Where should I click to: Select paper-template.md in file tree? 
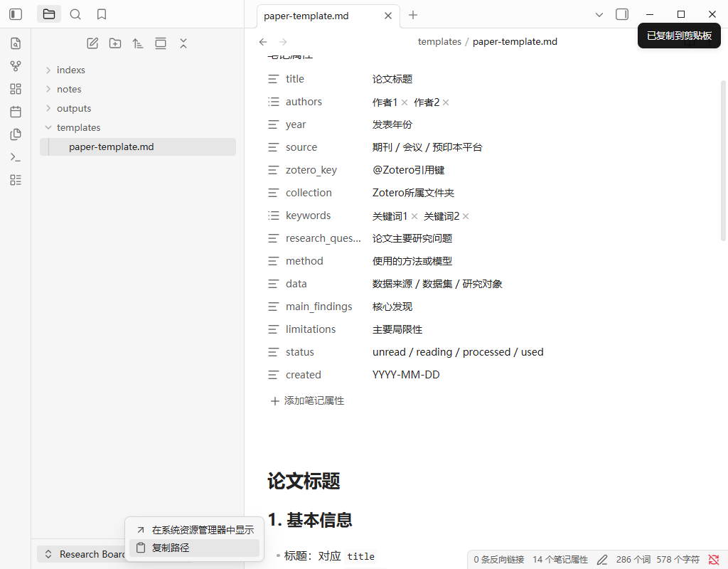138,147
